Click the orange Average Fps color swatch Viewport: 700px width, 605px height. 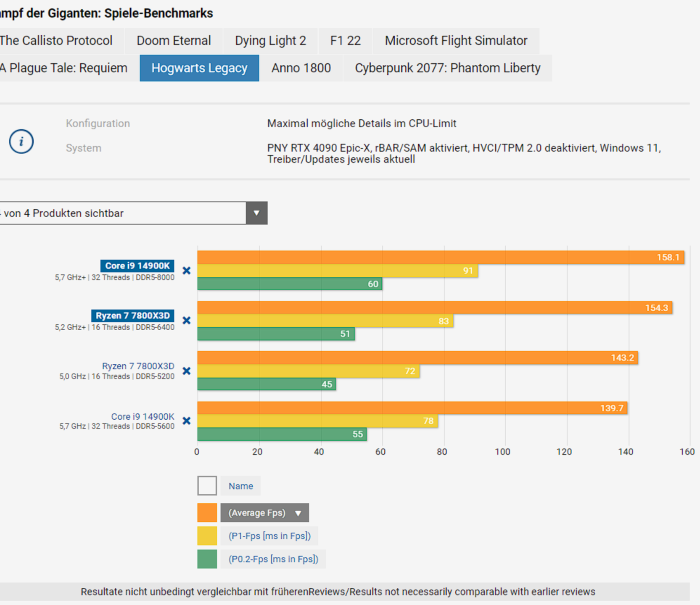207,513
